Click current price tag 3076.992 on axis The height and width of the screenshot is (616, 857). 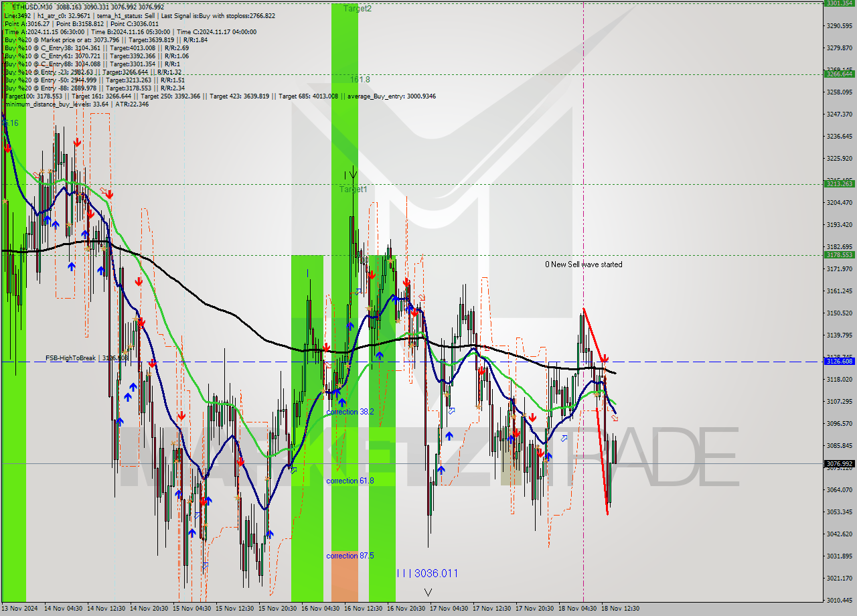click(840, 463)
